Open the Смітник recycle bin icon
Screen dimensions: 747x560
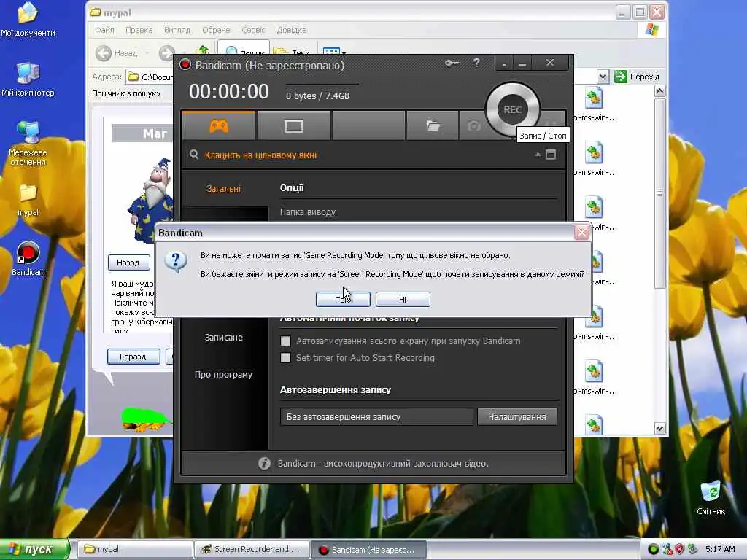point(711,497)
